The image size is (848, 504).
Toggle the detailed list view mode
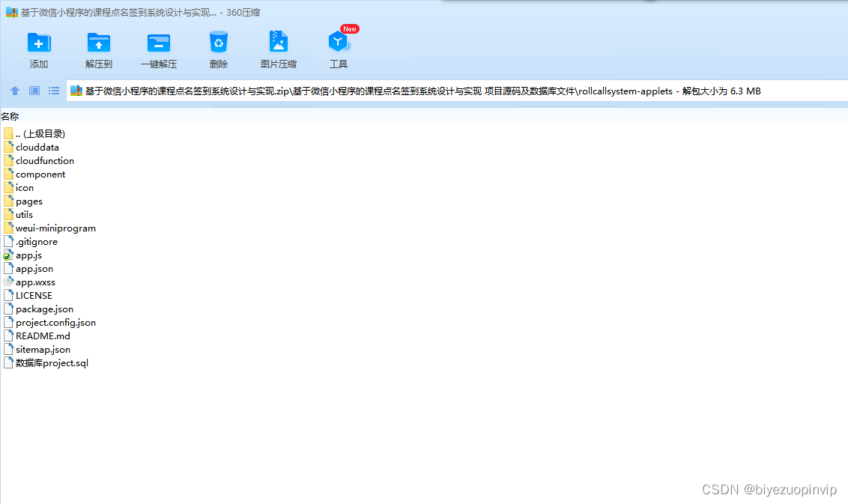(53, 91)
